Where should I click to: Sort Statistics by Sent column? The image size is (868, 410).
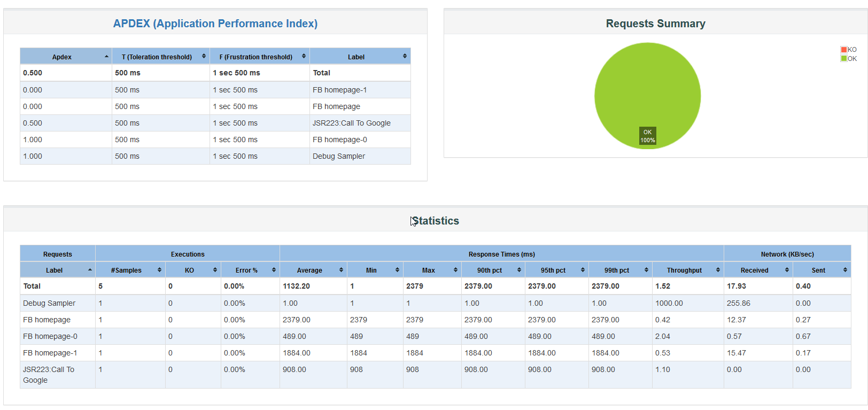[x=822, y=270]
